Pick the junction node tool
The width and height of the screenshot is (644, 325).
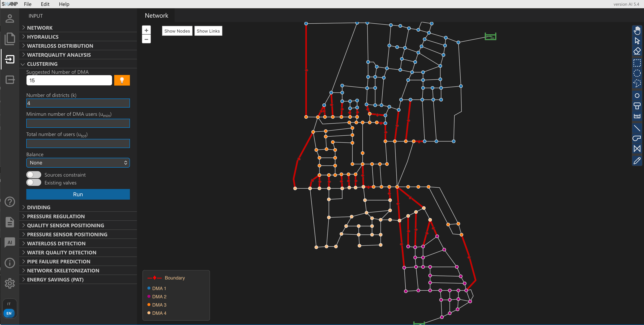pyautogui.click(x=637, y=96)
